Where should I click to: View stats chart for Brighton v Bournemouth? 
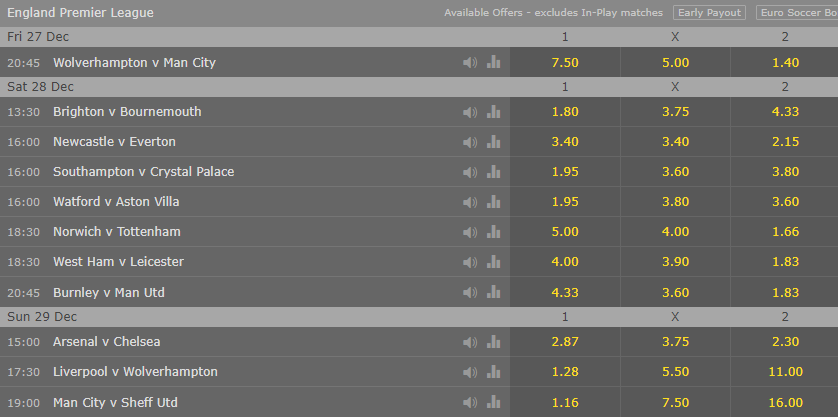[x=493, y=112]
